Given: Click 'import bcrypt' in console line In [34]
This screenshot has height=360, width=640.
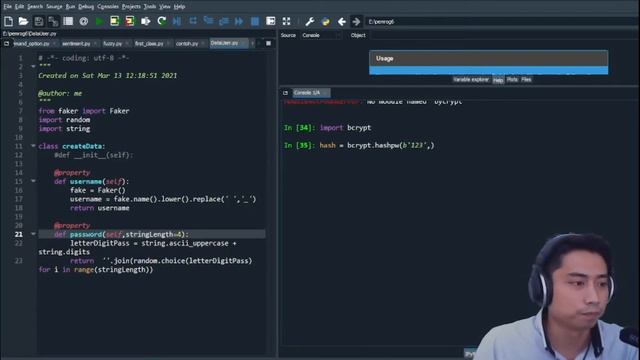Looking at the screenshot, I should pyautogui.click(x=345, y=128).
